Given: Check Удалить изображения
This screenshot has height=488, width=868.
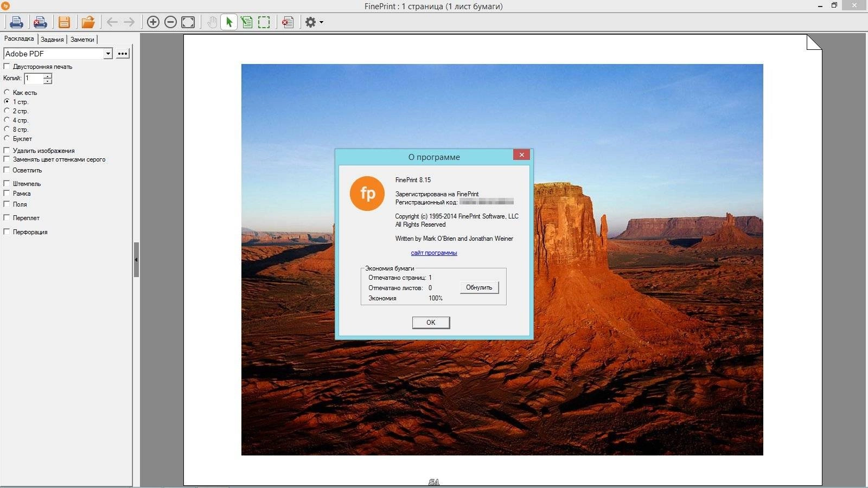Looking at the screenshot, I should click(x=7, y=150).
